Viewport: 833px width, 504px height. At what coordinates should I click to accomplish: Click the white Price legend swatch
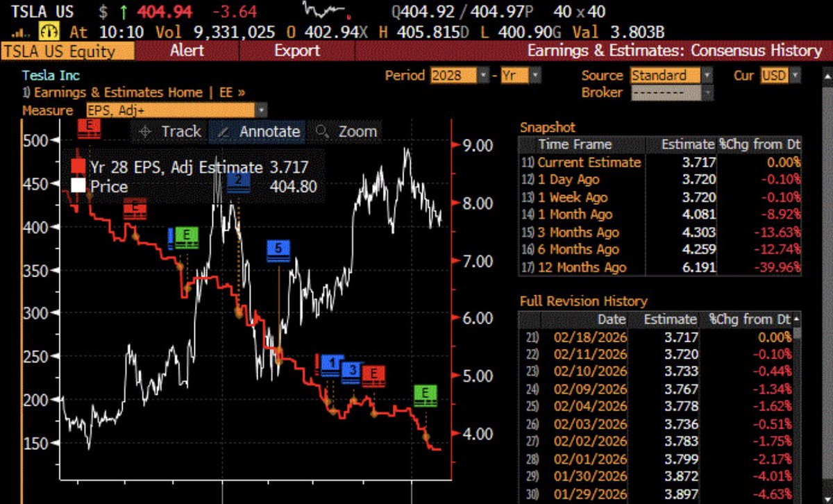[x=78, y=186]
